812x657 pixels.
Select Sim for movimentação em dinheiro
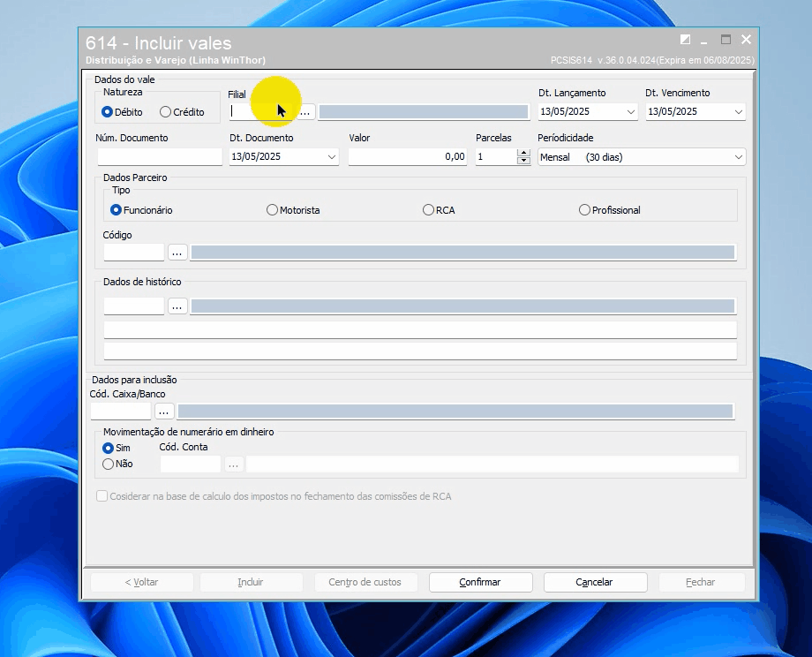coord(117,448)
